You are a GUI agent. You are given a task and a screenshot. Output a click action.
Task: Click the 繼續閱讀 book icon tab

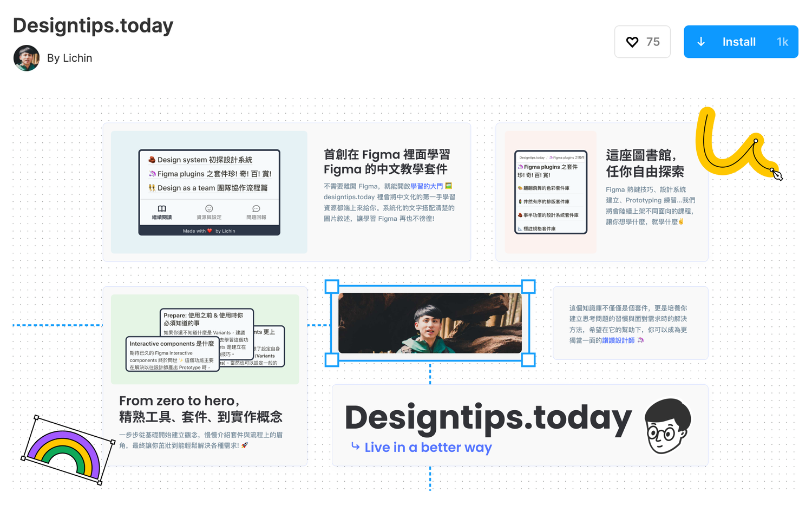coord(162,212)
